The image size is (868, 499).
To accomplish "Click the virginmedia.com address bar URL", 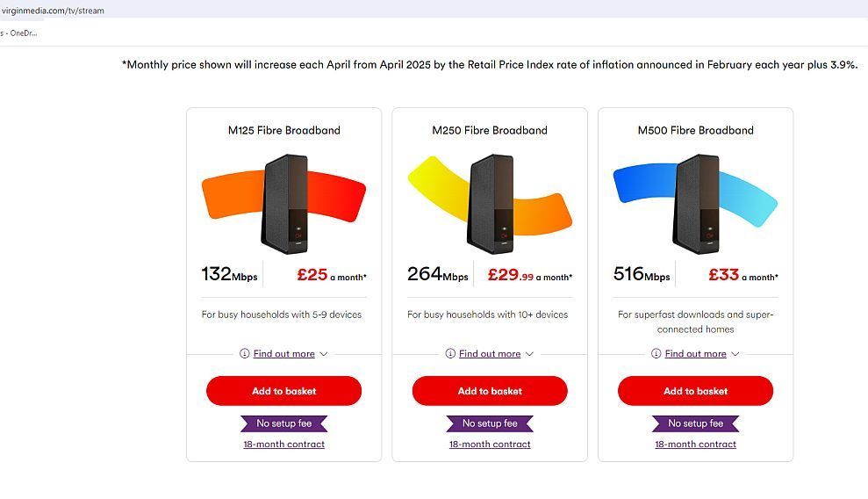I will [54, 11].
